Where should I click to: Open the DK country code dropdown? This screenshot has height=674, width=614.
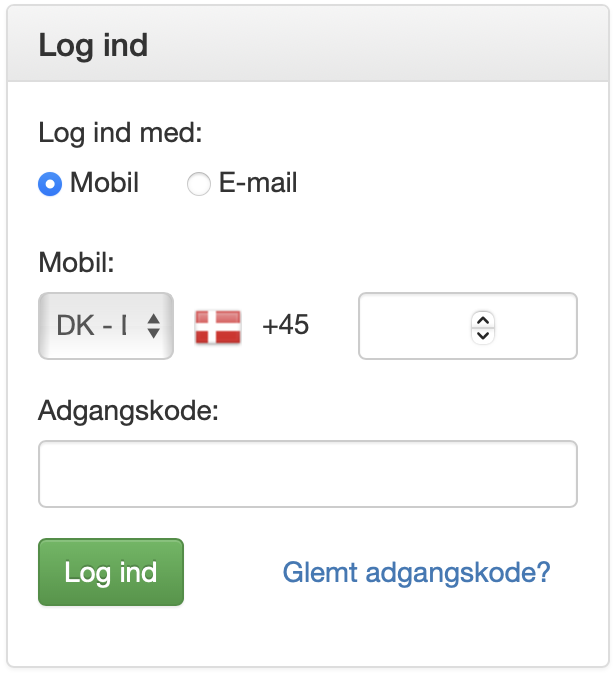[x=105, y=326]
